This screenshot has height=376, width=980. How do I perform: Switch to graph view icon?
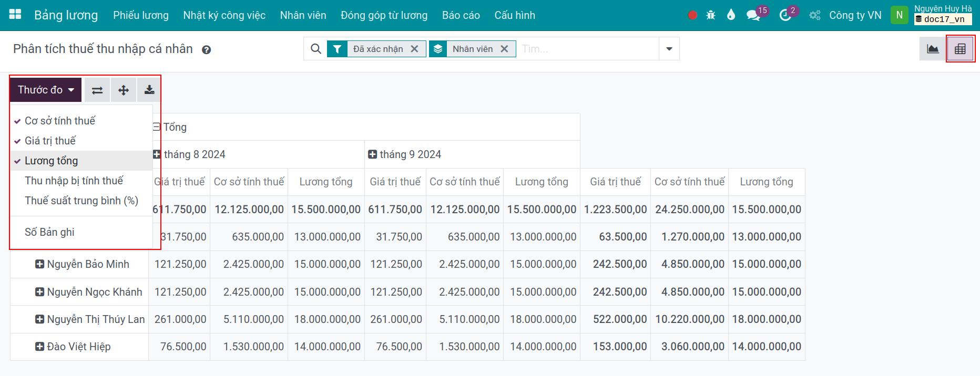point(933,49)
